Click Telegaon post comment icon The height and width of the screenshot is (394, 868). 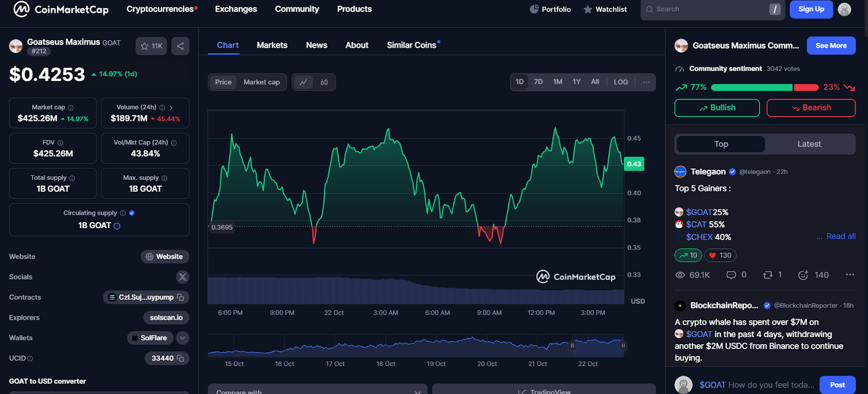pyautogui.click(x=731, y=275)
